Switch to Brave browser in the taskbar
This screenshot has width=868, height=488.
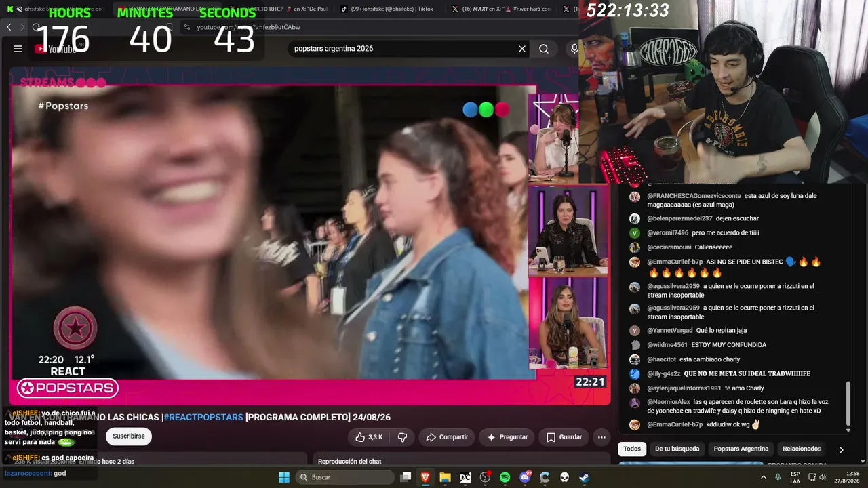click(x=425, y=477)
